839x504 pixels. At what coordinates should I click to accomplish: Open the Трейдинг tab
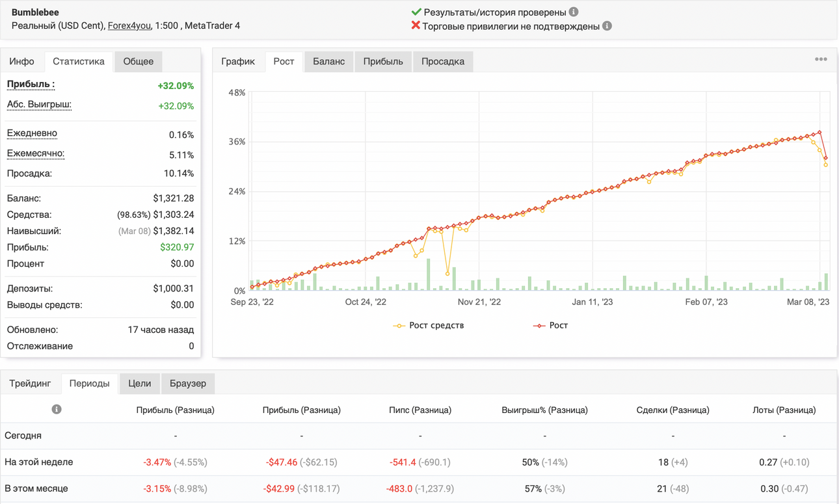[x=31, y=383]
